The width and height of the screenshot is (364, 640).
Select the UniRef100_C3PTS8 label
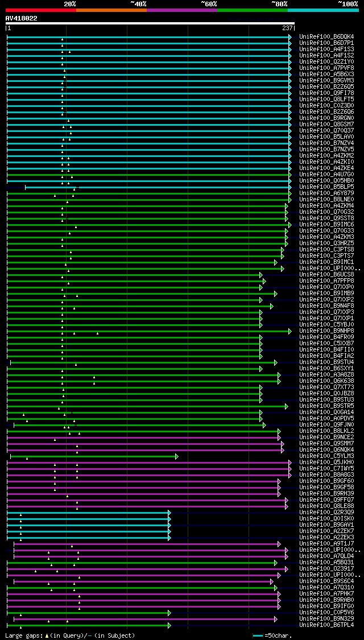coord(326,249)
